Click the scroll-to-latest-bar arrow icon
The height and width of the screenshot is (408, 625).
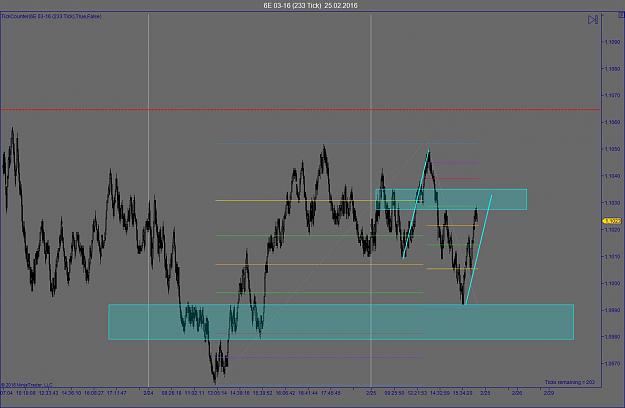(x=593, y=20)
